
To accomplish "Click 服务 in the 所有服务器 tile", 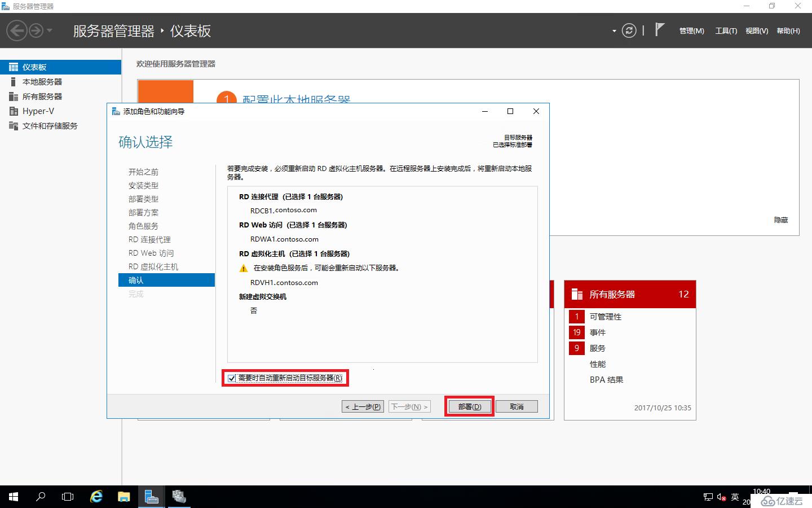I will pos(598,348).
